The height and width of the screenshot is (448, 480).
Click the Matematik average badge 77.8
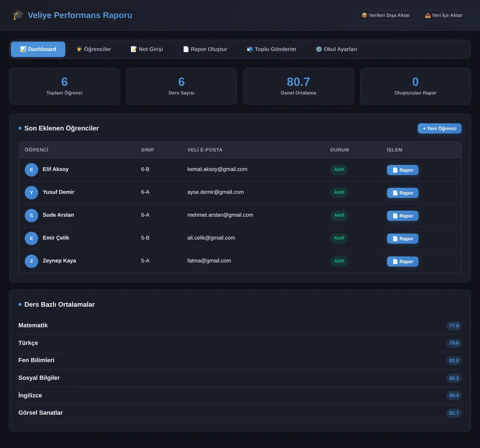454,326
